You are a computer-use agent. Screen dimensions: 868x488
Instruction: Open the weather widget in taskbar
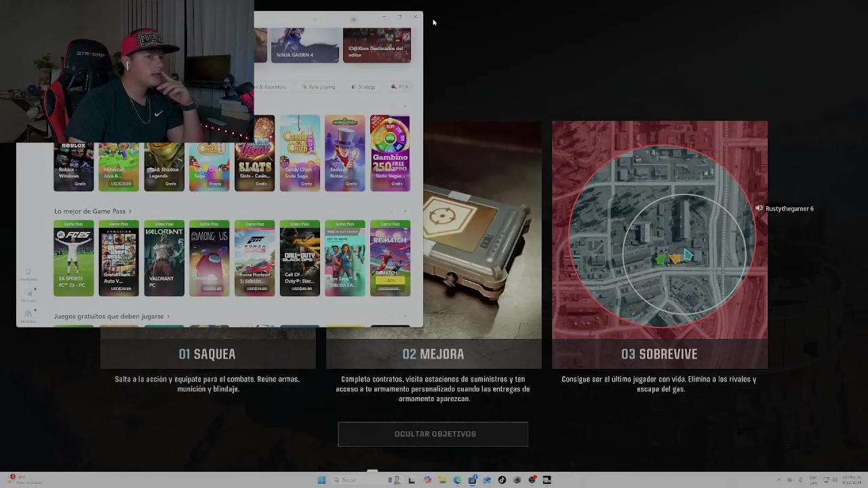pyautogui.click(x=24, y=480)
